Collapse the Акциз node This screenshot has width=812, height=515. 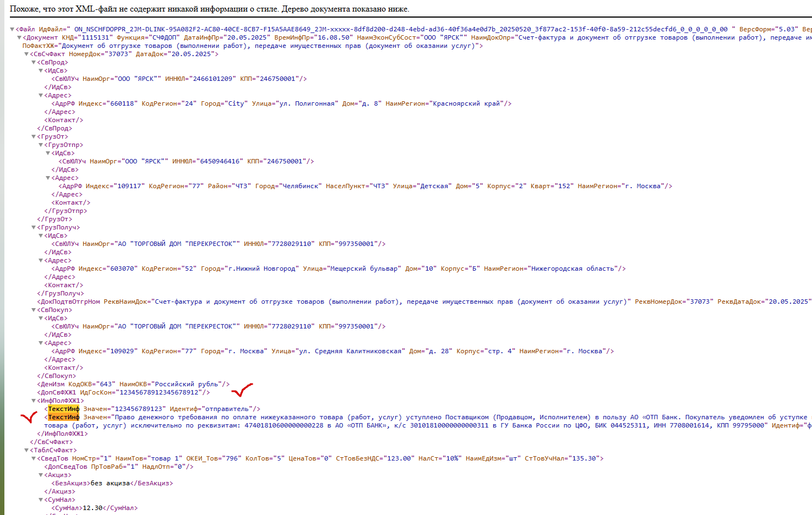[x=41, y=475]
